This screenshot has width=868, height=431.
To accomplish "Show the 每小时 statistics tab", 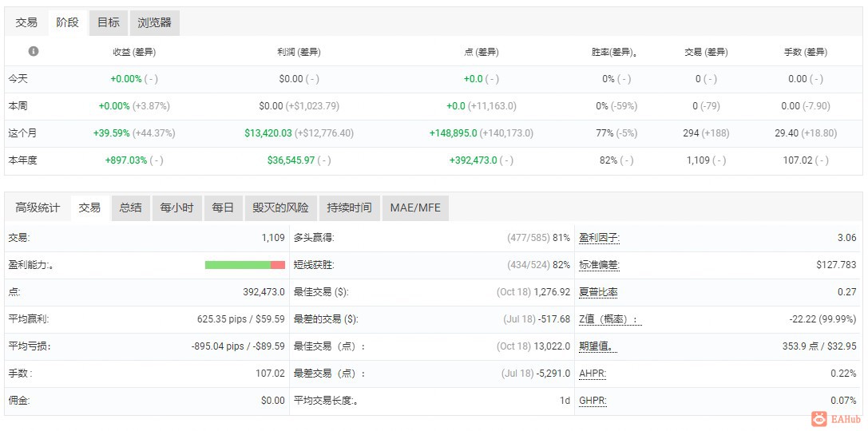I will (x=176, y=208).
